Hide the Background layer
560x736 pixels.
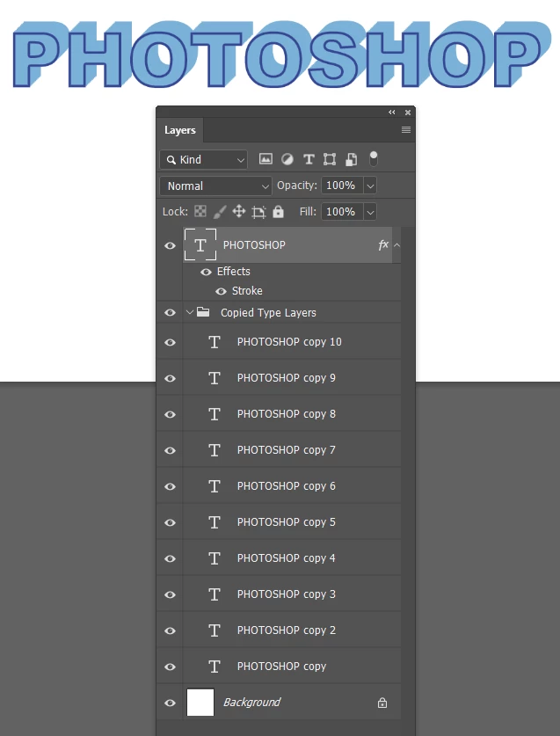tap(170, 703)
